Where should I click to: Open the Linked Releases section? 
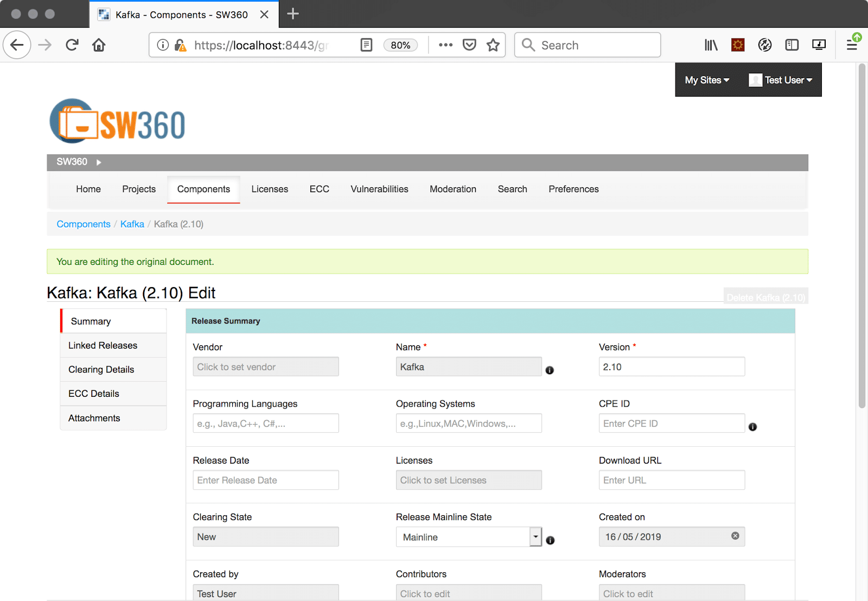tap(113, 345)
